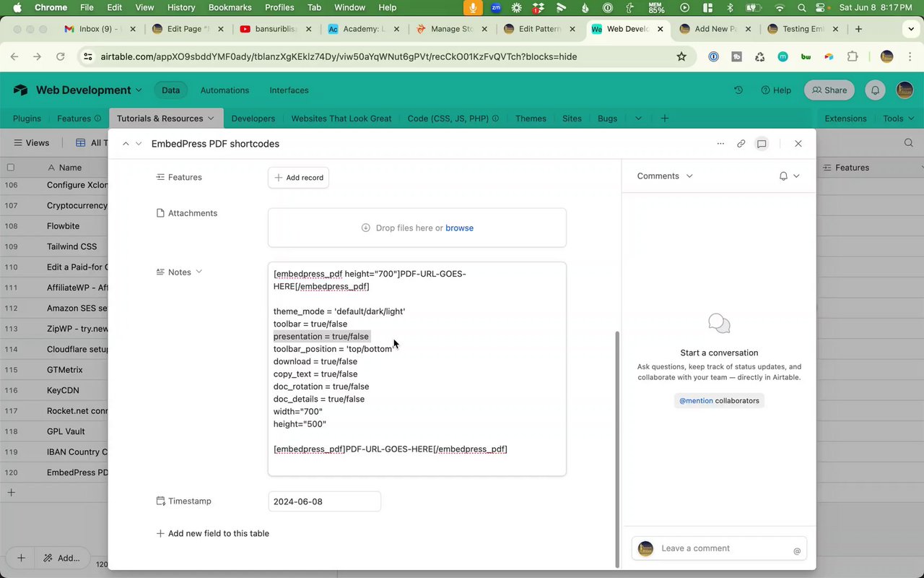Toggle comments panel icon in record header
Viewport: 924px width, 578px height.
click(762, 144)
